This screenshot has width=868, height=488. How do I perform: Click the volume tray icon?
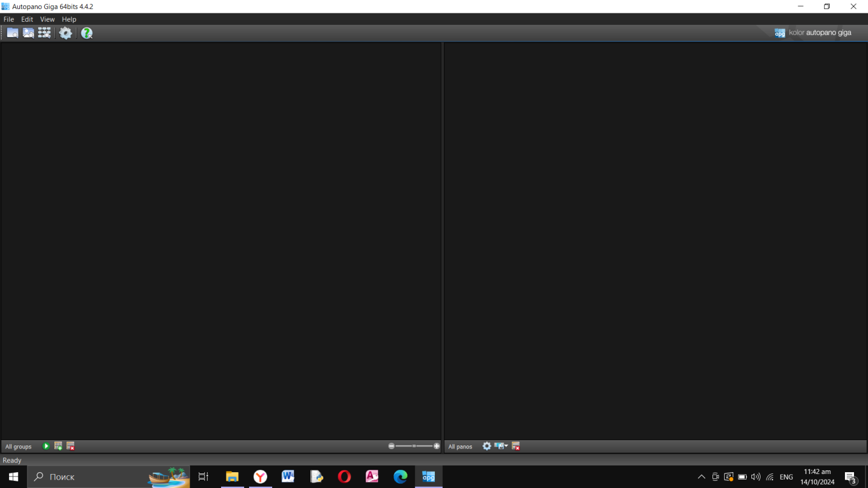[756, 477]
